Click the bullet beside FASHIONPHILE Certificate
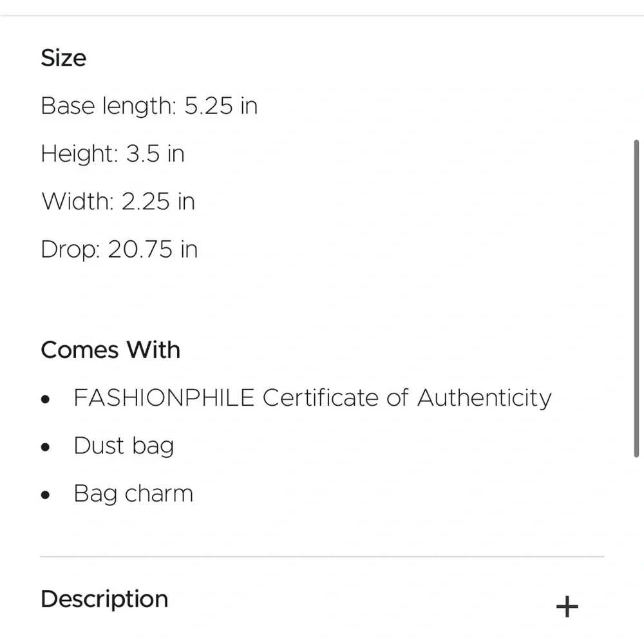Screen dimensions: 644x644 point(45,399)
